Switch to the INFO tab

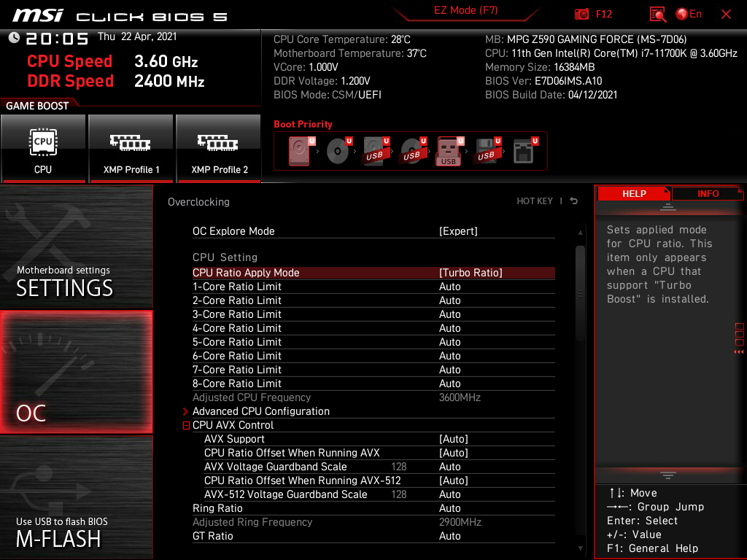pyautogui.click(x=708, y=194)
